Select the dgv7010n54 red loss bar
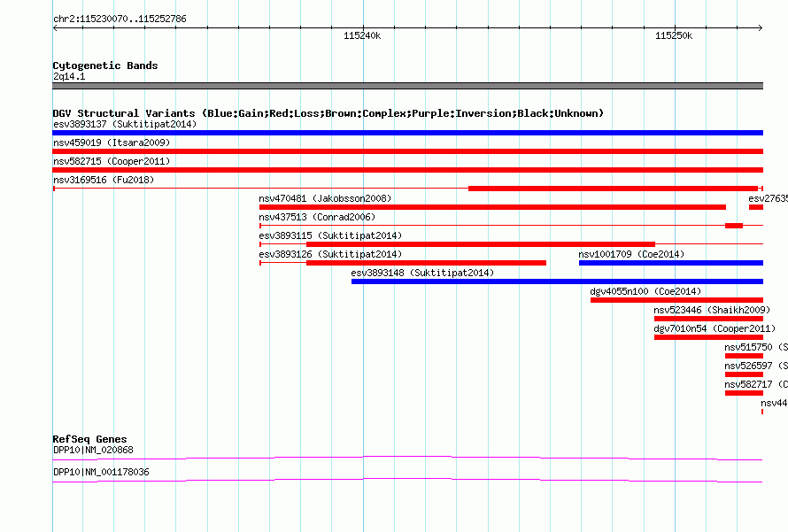This screenshot has height=532, width=788. click(708, 337)
